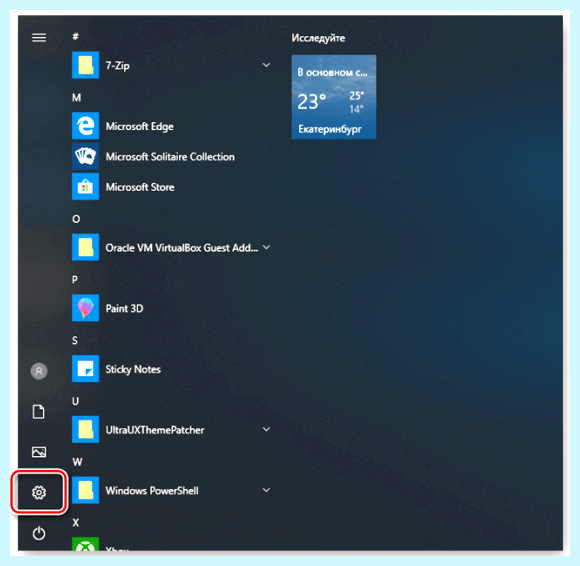Open the Sticky Notes icon
The width and height of the screenshot is (580, 566).
pos(85,368)
